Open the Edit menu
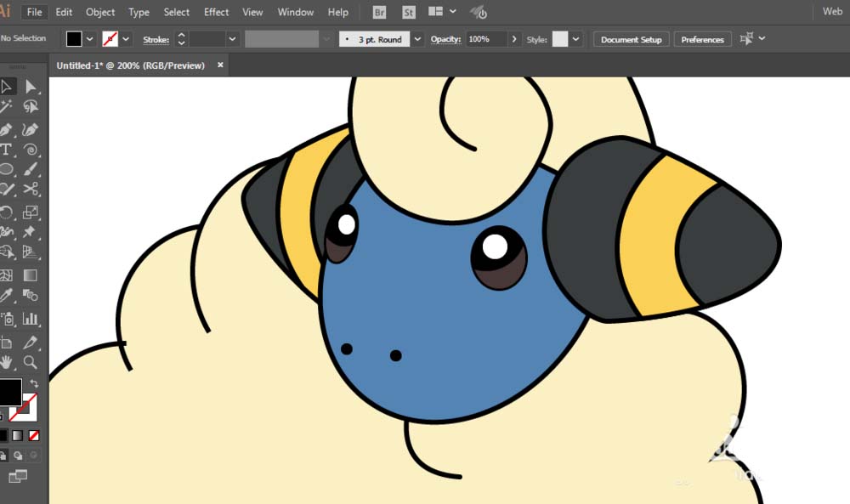Image resolution: width=850 pixels, height=504 pixels. [64, 12]
